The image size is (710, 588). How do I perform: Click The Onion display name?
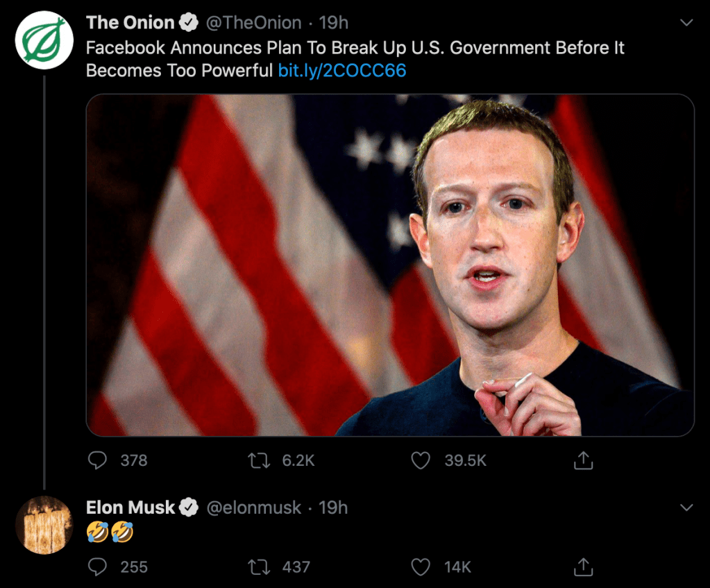click(130, 23)
